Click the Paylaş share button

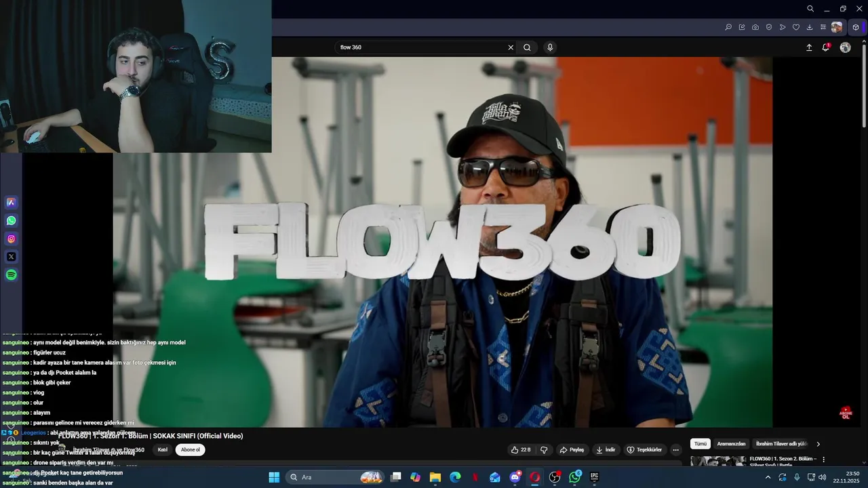[572, 450]
